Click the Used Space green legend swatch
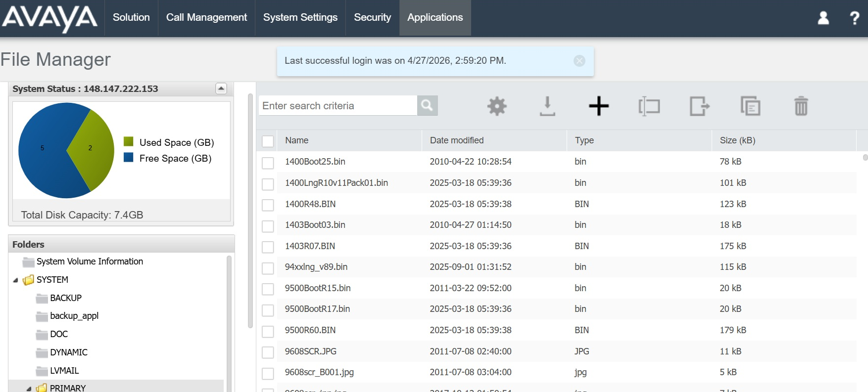868x392 pixels. (x=129, y=142)
